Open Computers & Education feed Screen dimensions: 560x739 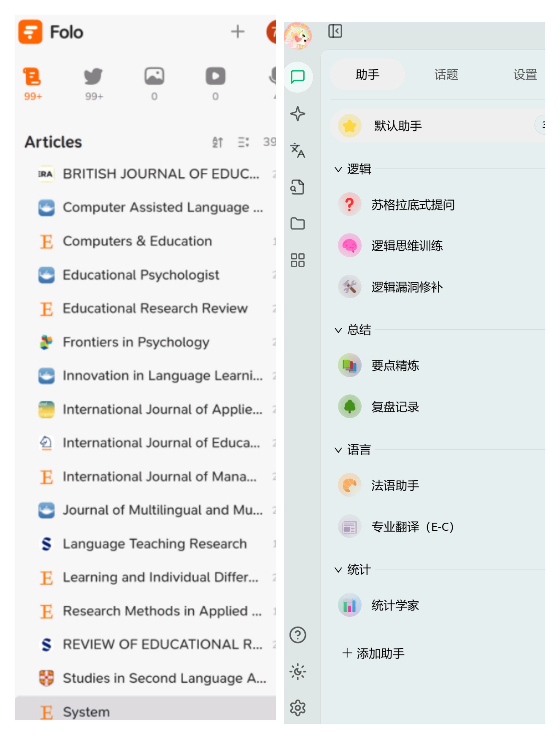(145, 241)
